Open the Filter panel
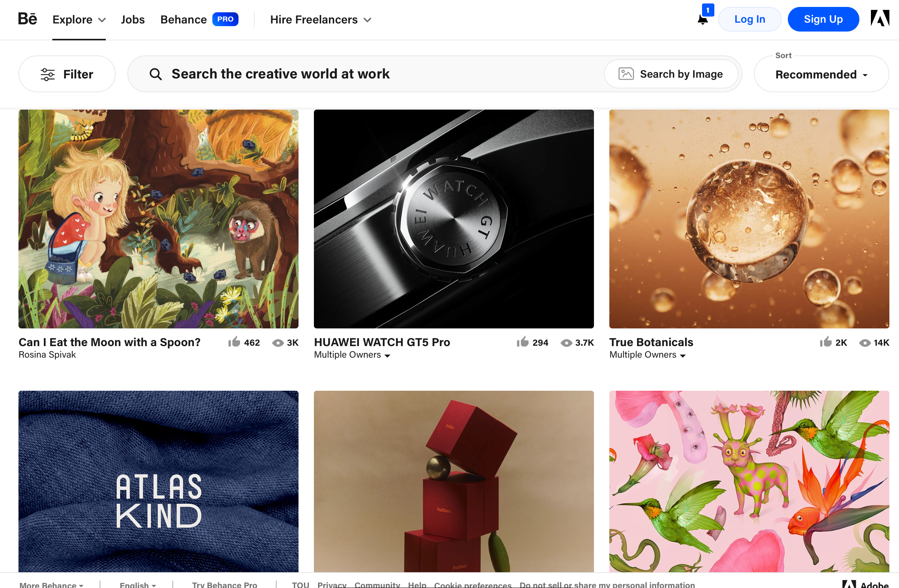Image resolution: width=899 pixels, height=588 pixels. point(67,74)
